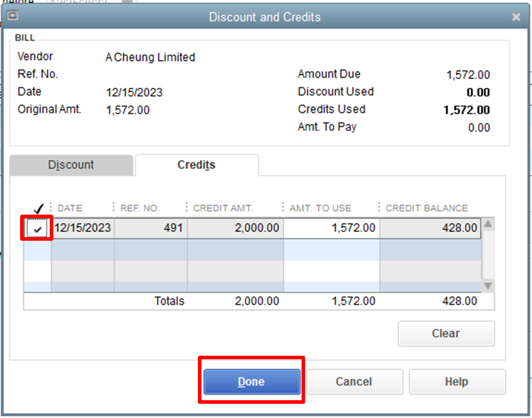532x418 pixels.
Task: Click the AMT. TO USE column header
Action: click(321, 208)
